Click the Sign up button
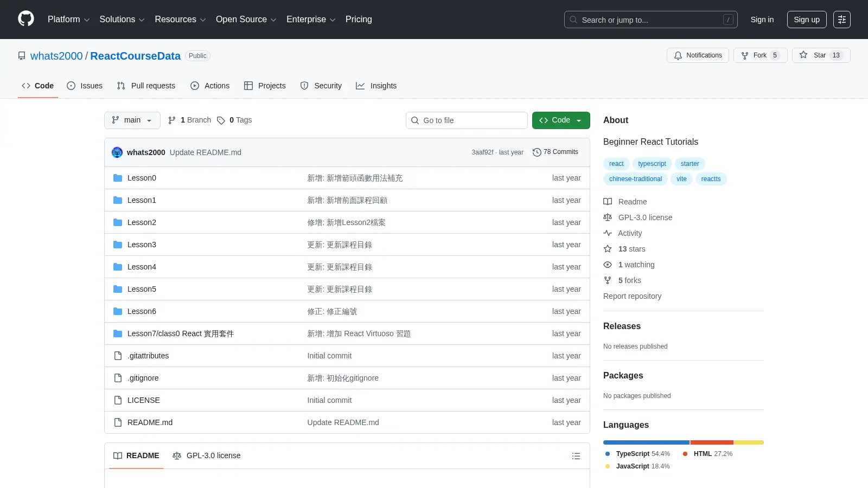868x488 pixels. coord(807,20)
